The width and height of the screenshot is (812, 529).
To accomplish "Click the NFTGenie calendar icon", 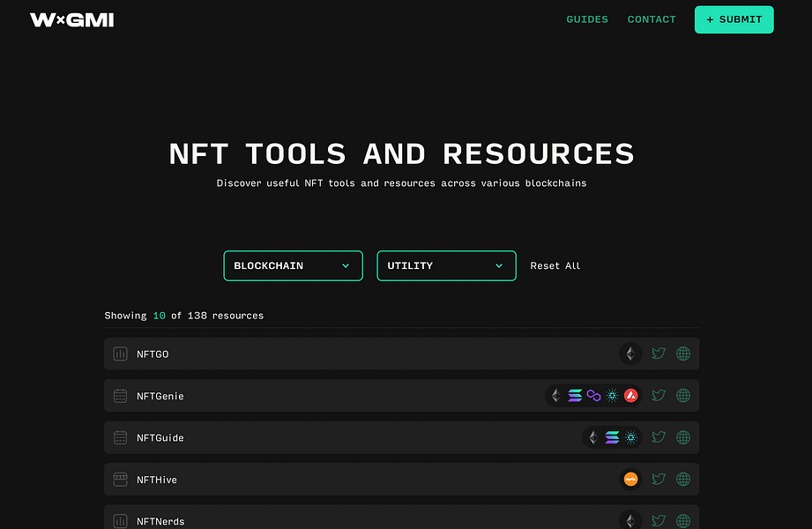I will pos(120,396).
